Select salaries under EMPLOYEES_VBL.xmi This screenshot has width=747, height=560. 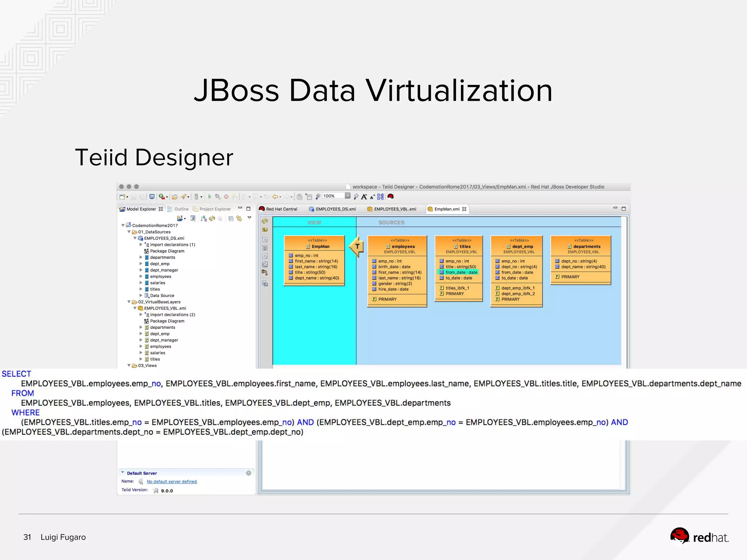(x=155, y=353)
